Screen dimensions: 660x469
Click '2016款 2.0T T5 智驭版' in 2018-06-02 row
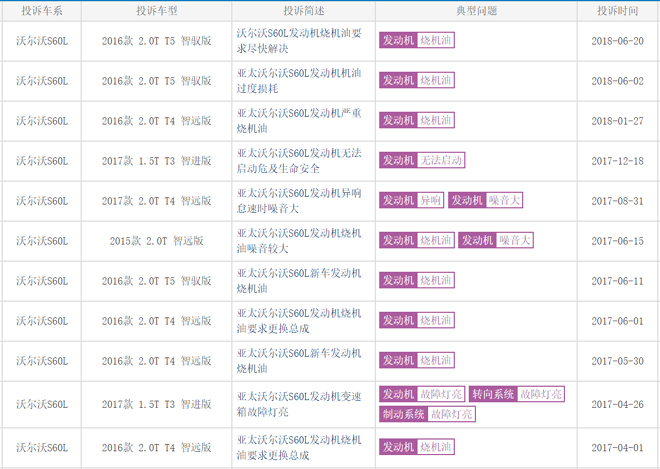157,81
